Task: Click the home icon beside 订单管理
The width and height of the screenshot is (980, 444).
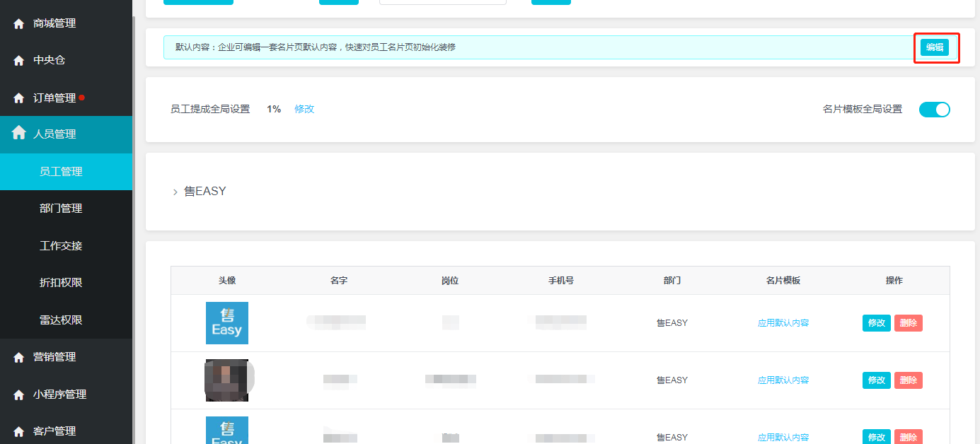Action: tap(19, 98)
